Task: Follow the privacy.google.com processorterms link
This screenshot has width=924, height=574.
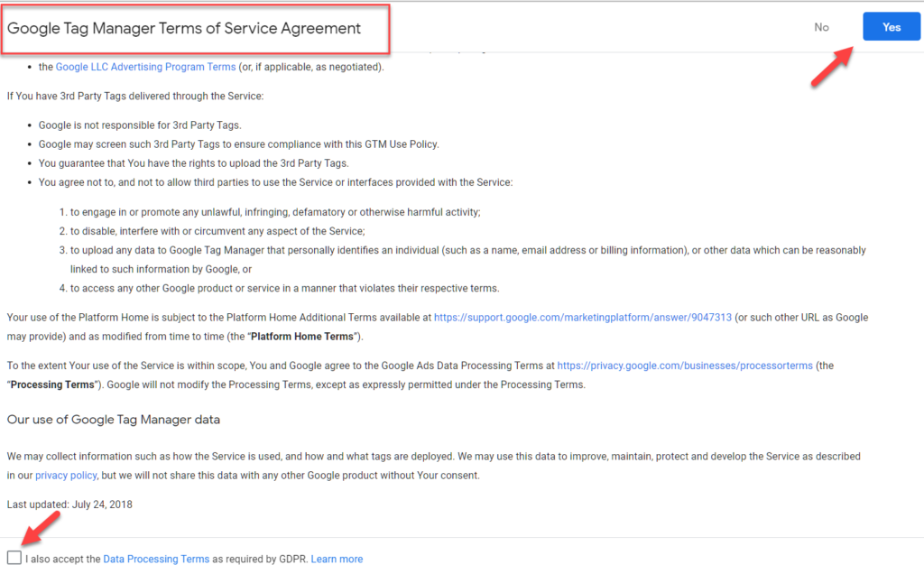Action: click(685, 366)
